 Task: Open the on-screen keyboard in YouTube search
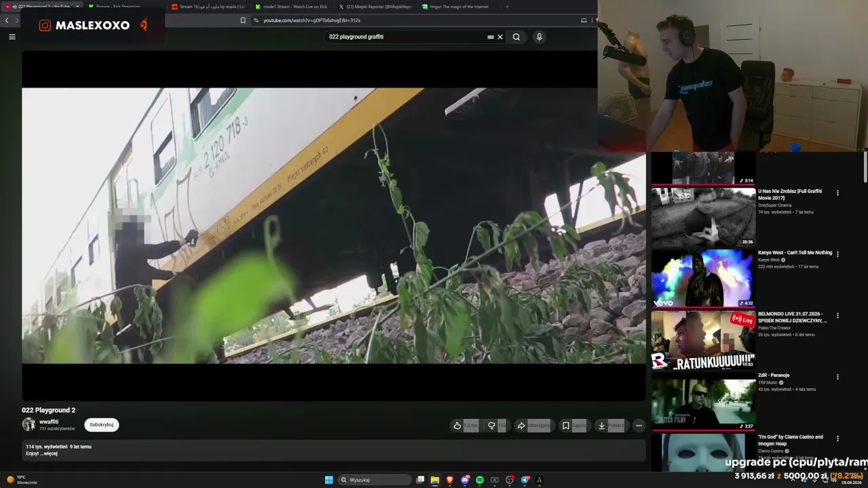pyautogui.click(x=490, y=37)
